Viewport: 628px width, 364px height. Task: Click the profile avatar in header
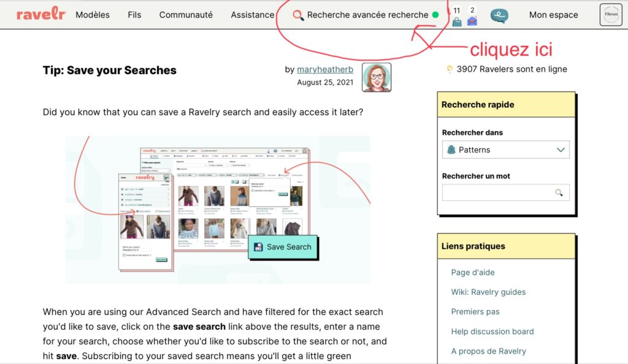[611, 15]
